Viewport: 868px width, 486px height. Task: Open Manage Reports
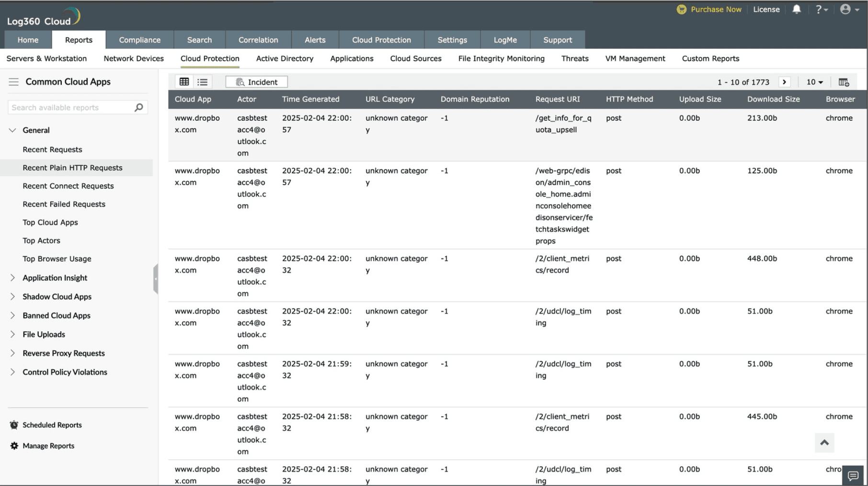[x=48, y=446]
